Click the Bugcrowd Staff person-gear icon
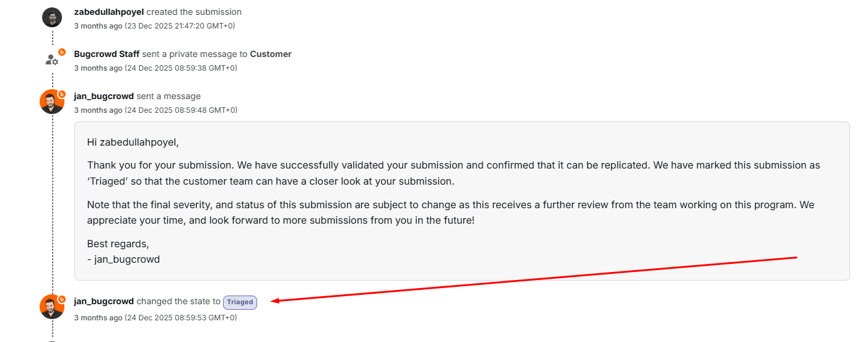Image resolution: width=868 pixels, height=342 pixels. pyautogui.click(x=51, y=60)
